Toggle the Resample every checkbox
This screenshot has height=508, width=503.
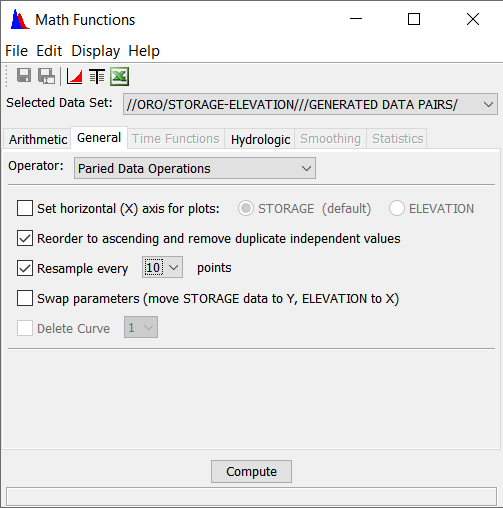(x=25, y=268)
